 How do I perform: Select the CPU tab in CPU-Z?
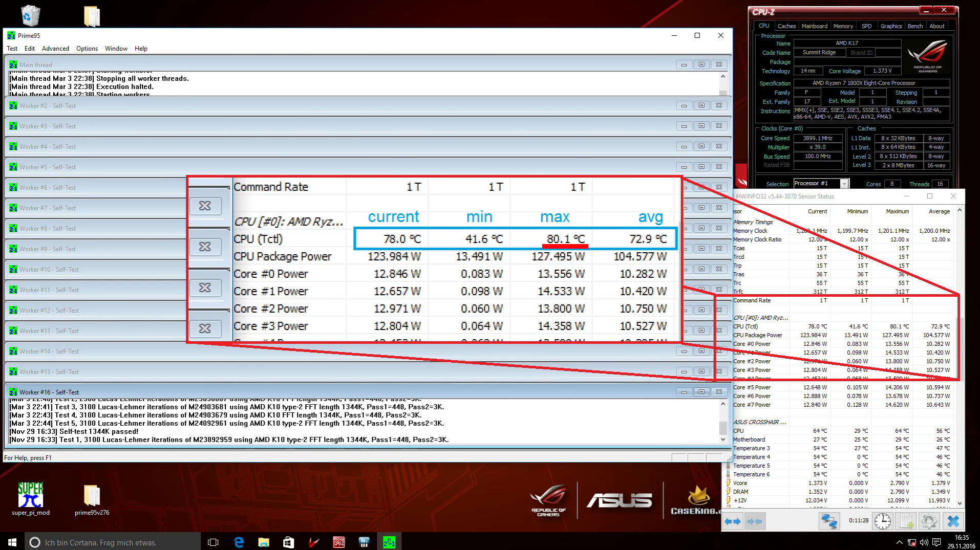click(764, 26)
